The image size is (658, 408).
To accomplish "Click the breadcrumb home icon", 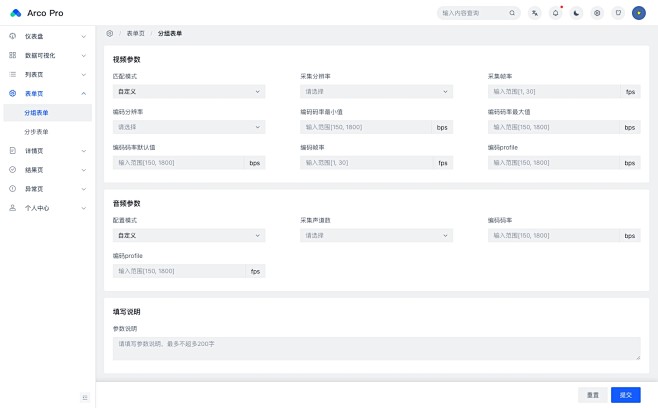I will click(110, 33).
